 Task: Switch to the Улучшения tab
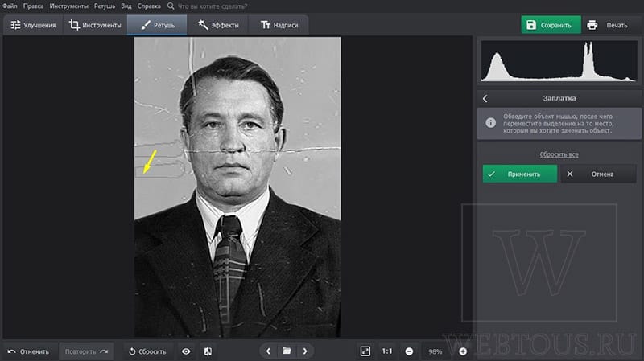click(x=33, y=25)
